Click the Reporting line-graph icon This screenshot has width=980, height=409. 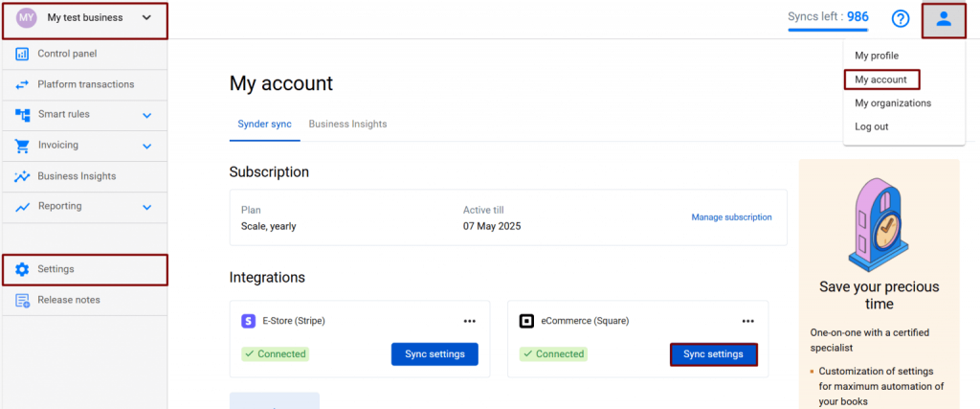pyautogui.click(x=23, y=206)
